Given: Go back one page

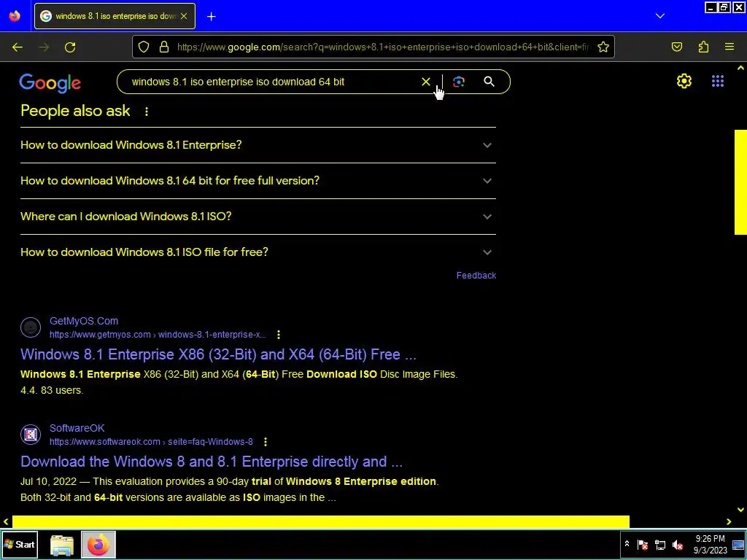Looking at the screenshot, I should click(x=18, y=47).
